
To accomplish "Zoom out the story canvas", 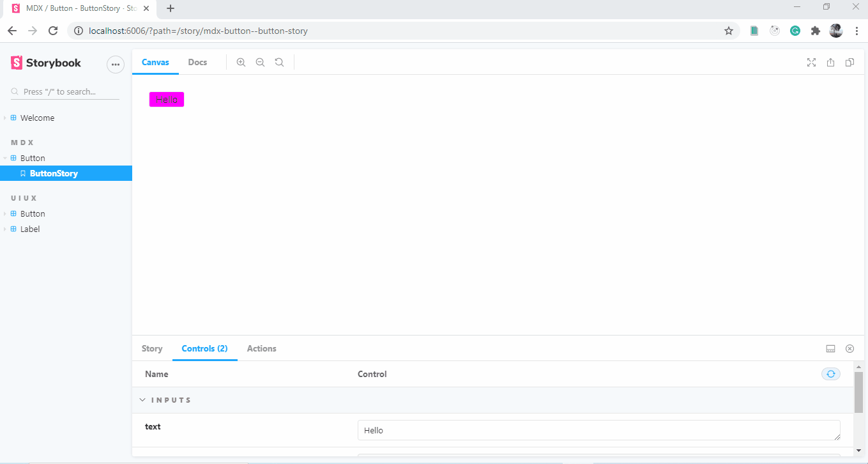I will pyautogui.click(x=260, y=62).
